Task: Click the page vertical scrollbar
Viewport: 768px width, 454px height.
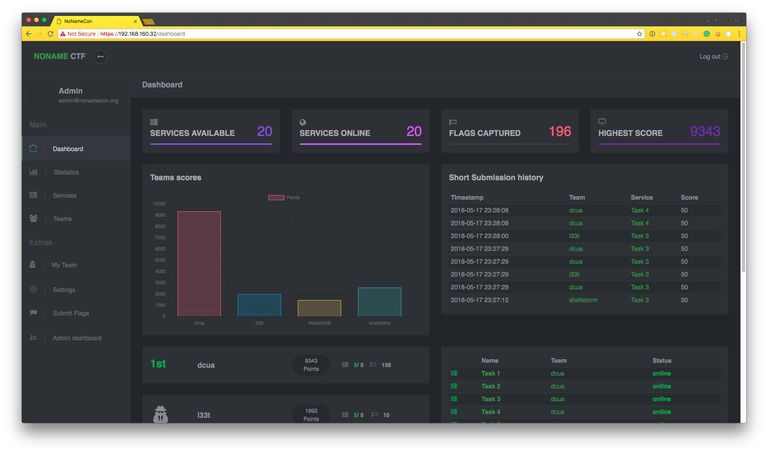Action: [x=744, y=157]
